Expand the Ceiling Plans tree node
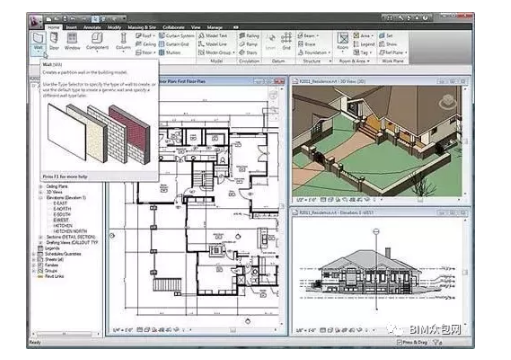The width and height of the screenshot is (511, 360). (x=41, y=187)
